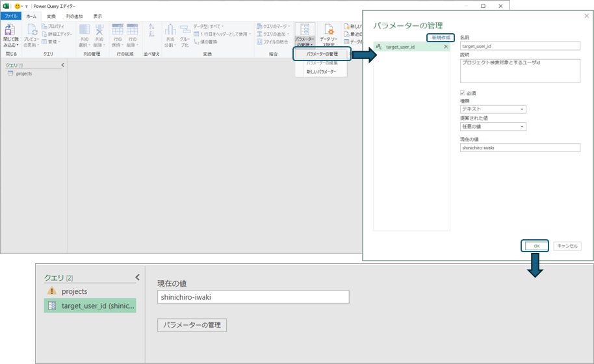The image size is (594, 364).
Task: Open the ファイル tab
Action: 13,16
